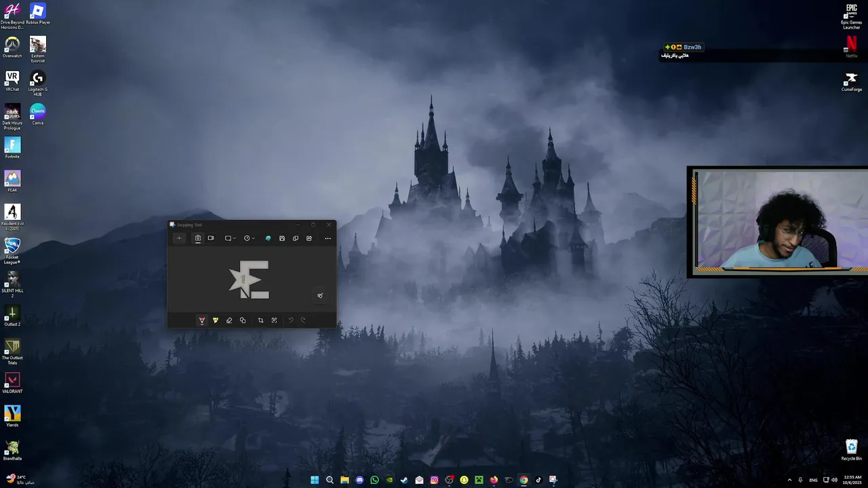Open File Explorer from the taskbar

click(x=344, y=480)
